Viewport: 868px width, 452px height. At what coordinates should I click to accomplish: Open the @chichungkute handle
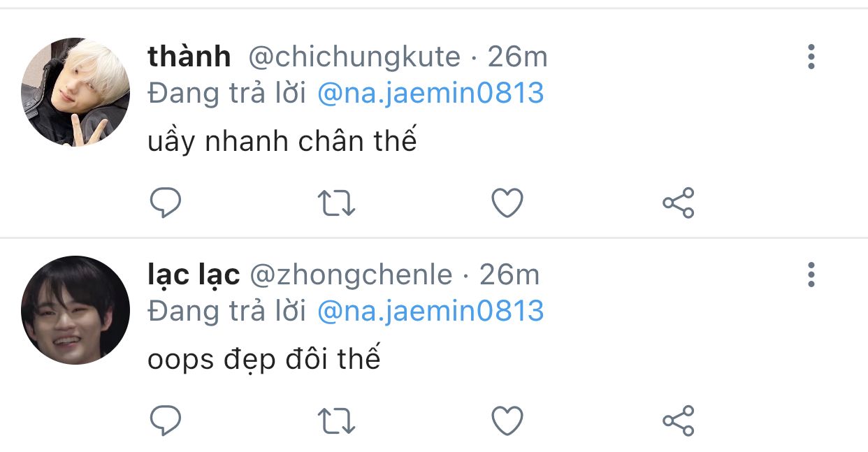pos(354,57)
